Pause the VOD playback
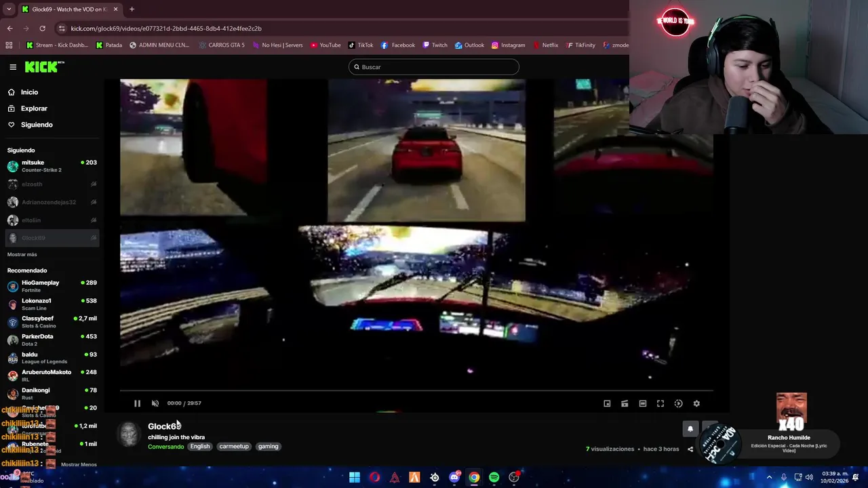This screenshot has width=868, height=488. point(137,403)
